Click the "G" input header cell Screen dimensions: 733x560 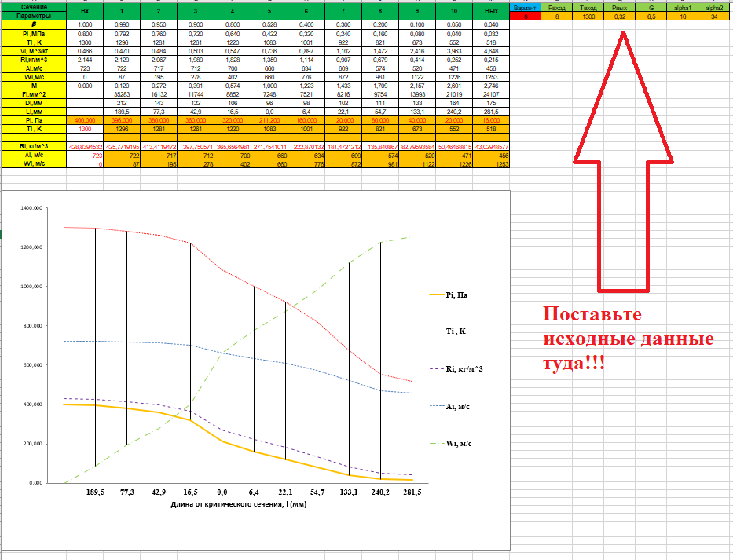pos(651,8)
